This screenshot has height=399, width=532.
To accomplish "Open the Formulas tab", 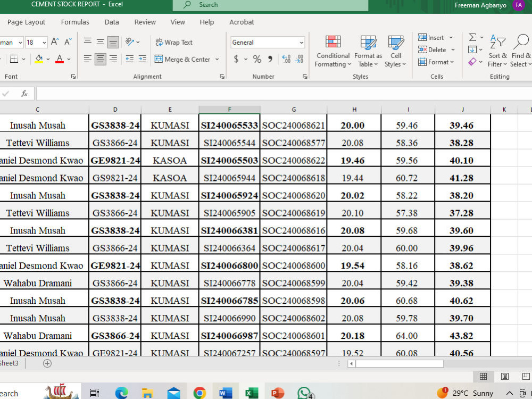I will point(75,22).
